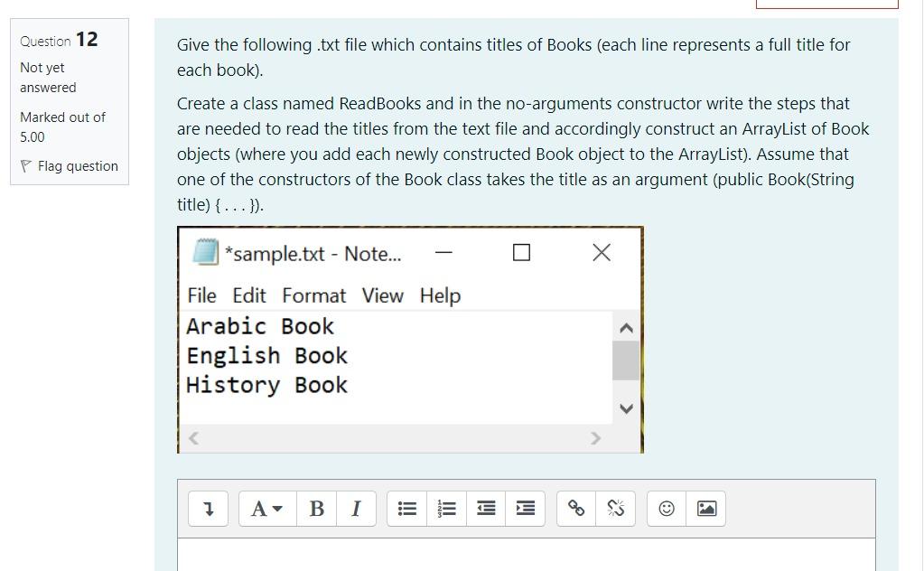
Task: Insert a hyperlink
Action: [576, 508]
